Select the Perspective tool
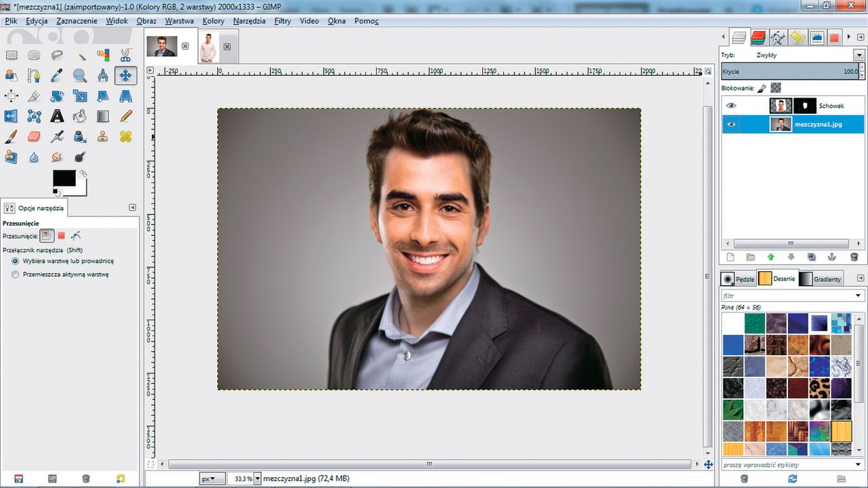 (125, 96)
